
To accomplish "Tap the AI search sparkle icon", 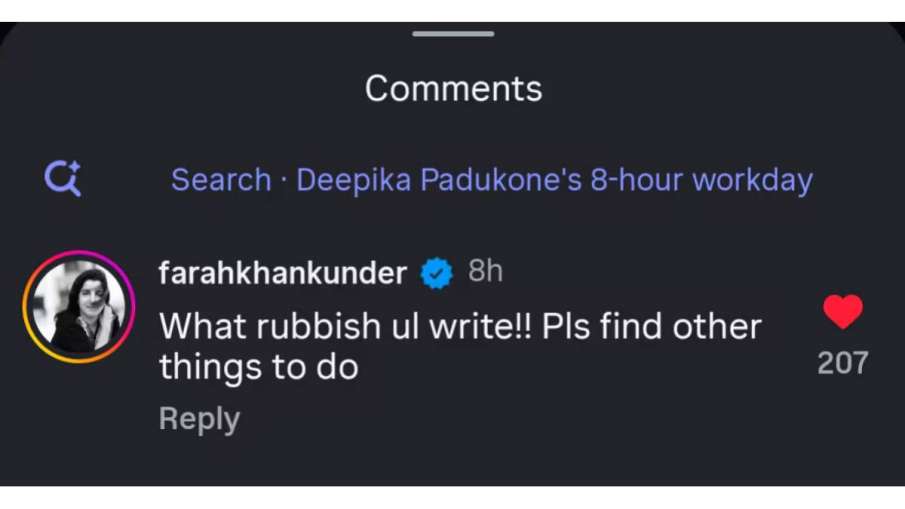I will (62, 179).
